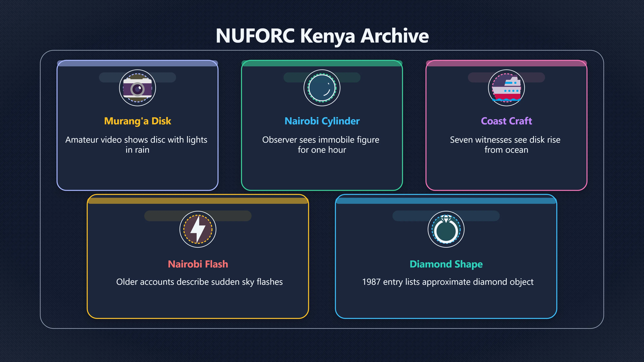Click text 'Amateur video shows disc with lights in rain'
Viewport: 644px width, 362px height.
click(137, 145)
